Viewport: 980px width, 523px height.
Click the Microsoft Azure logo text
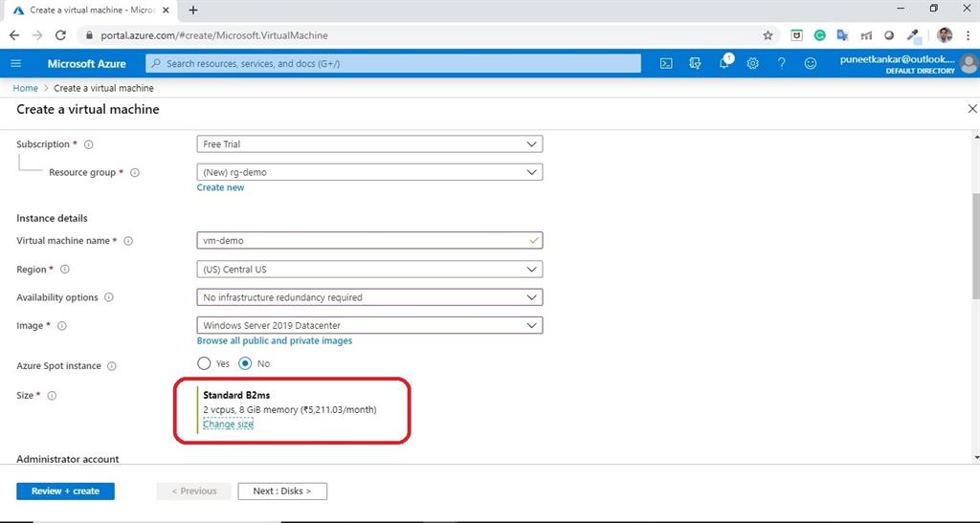86,64
